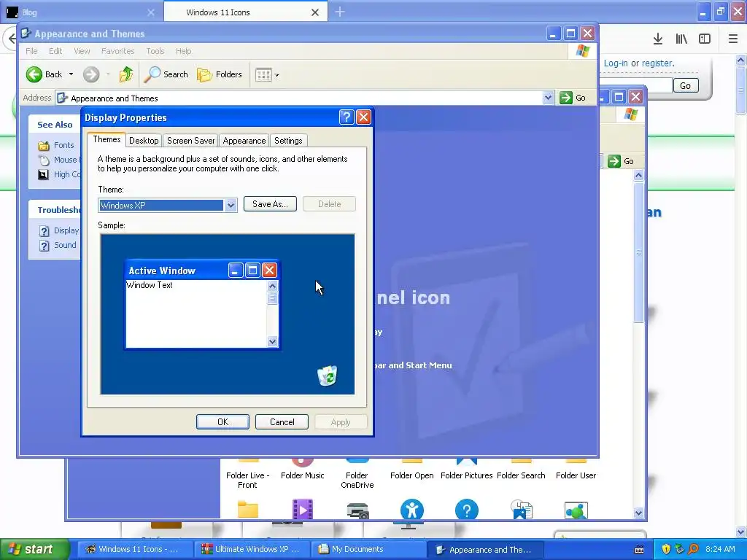Screen dimensions: 747x560
Task: Click the green Back arrow icon in Explorer toolbar
Action: click(34, 74)
